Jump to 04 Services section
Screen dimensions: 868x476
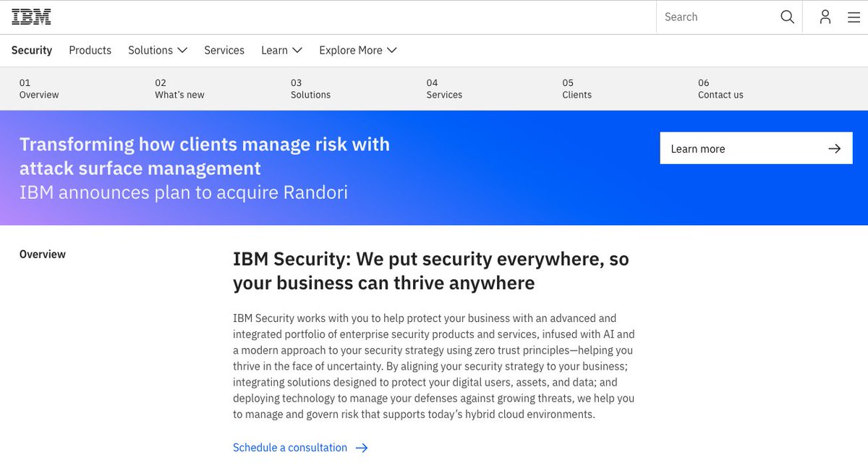[x=444, y=89]
